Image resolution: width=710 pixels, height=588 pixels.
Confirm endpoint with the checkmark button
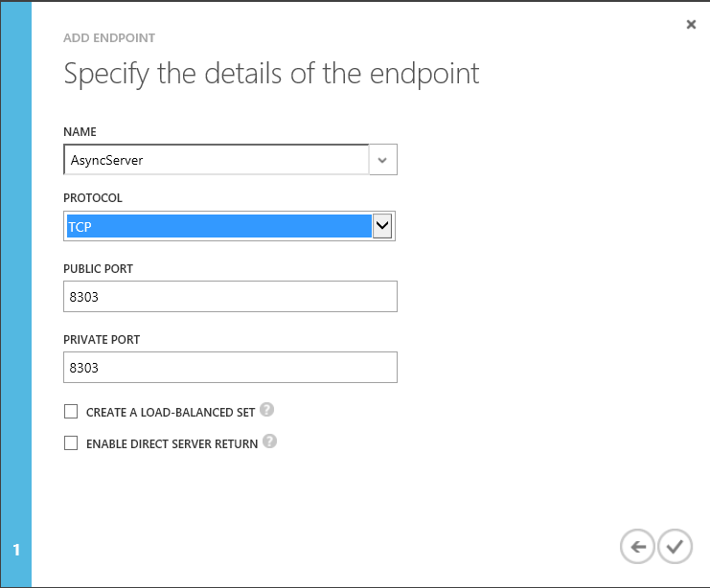(x=675, y=547)
